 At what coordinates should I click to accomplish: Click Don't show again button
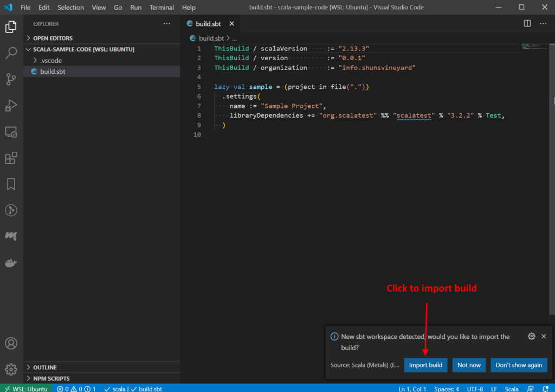[x=519, y=365]
